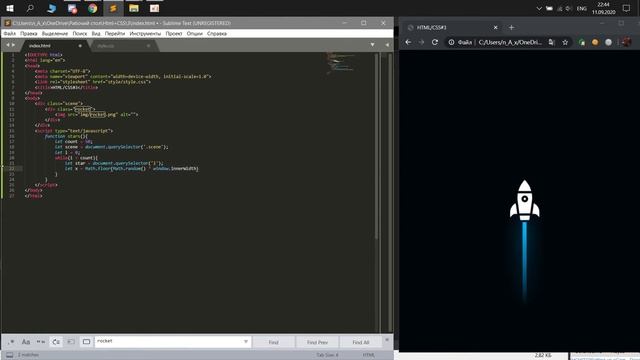Viewport: 640px width, 360px height.
Task: Close the find panel in Sublime Text
Action: point(387,339)
